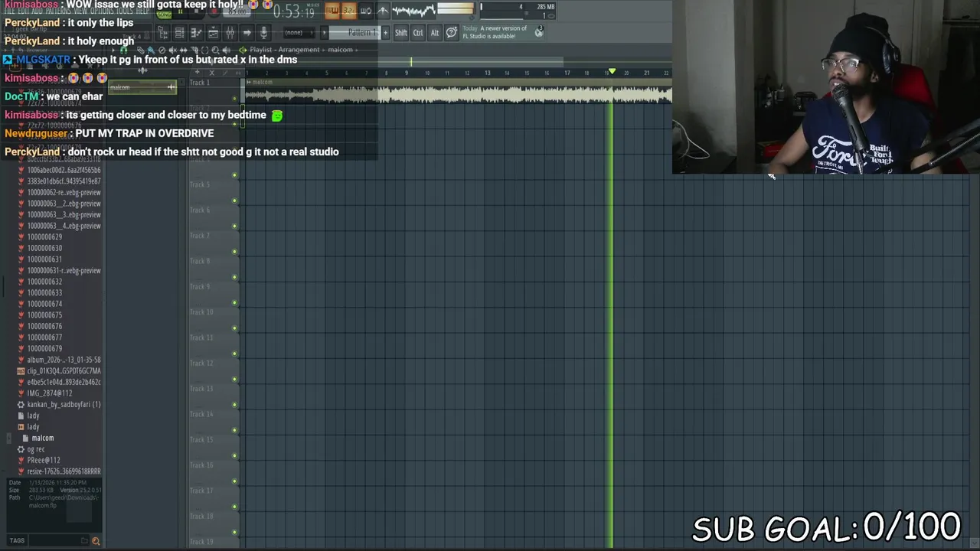Viewport: 980px width, 551px height.
Task: Select the malcom channel in the picker
Action: pyautogui.click(x=142, y=87)
